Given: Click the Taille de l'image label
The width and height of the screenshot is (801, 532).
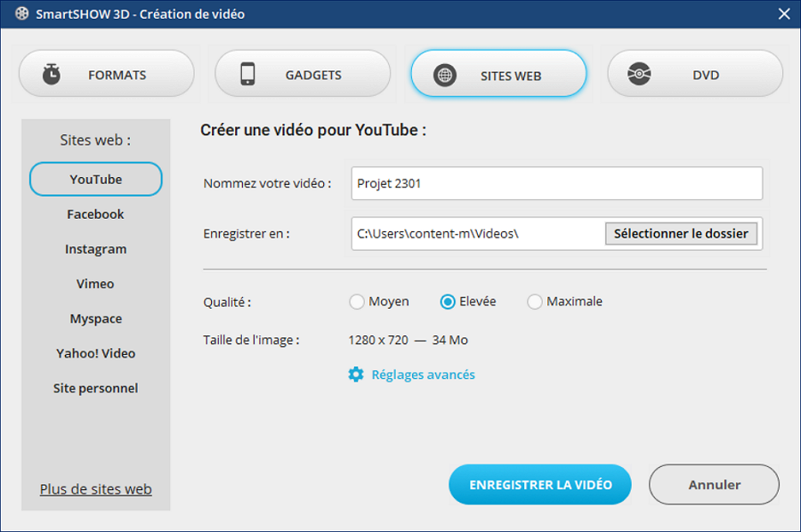Looking at the screenshot, I should tap(251, 340).
